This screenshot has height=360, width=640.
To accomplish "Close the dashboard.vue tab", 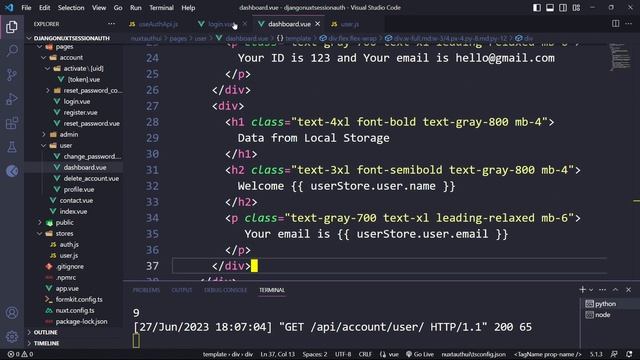I will click(x=318, y=24).
